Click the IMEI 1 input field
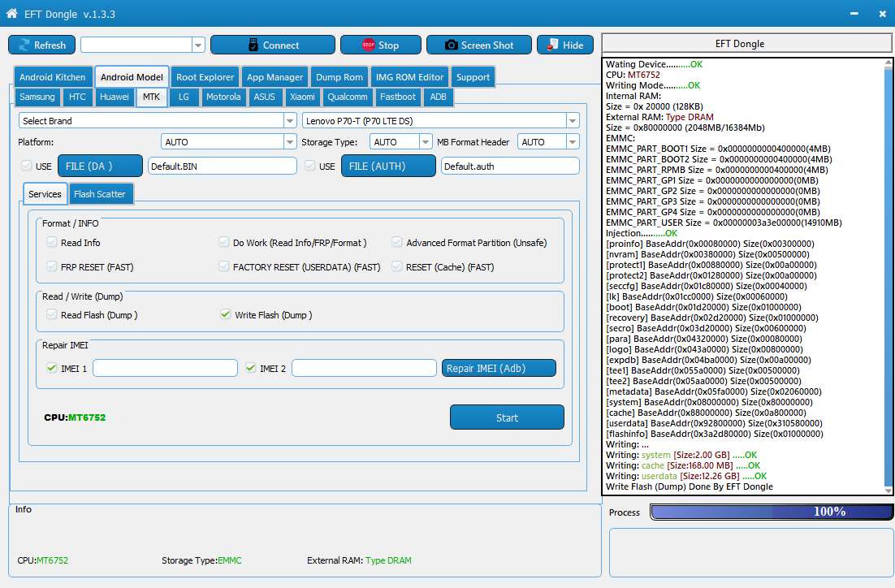Screen dimensions: 895x588 [x=165, y=368]
